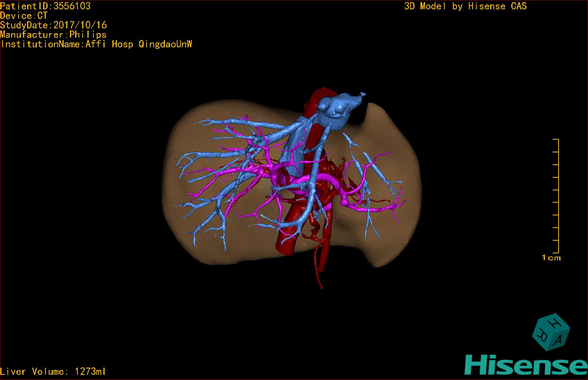Select the InstitutionName:Affi Hosp QingdaoUnW text
This screenshot has height=380, width=588.
tap(96, 44)
